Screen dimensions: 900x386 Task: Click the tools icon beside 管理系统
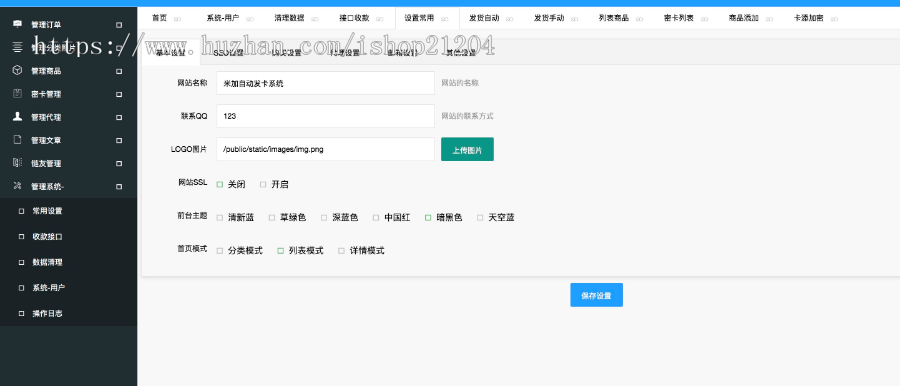point(18,186)
